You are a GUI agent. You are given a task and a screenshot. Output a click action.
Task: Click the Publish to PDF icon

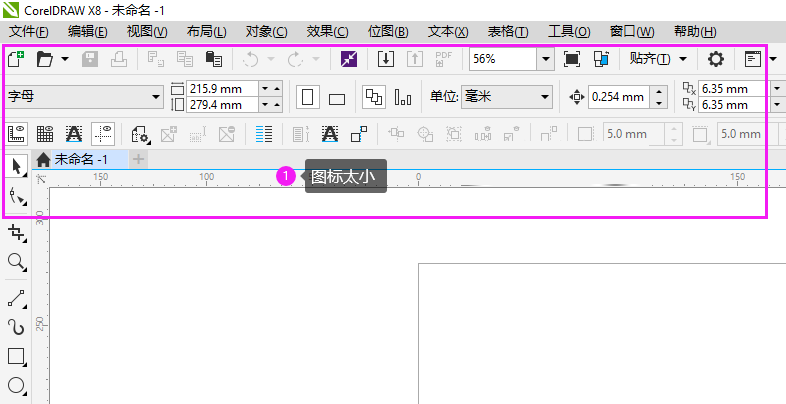pos(444,59)
